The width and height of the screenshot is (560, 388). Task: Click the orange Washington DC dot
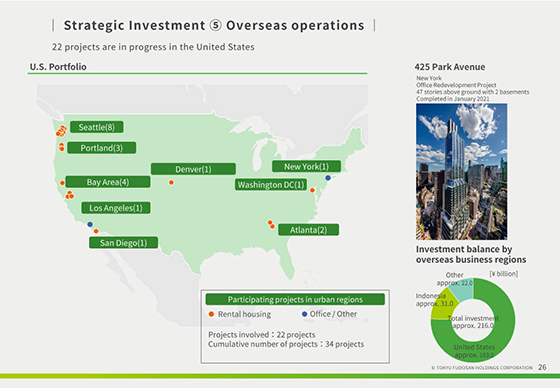(x=312, y=190)
